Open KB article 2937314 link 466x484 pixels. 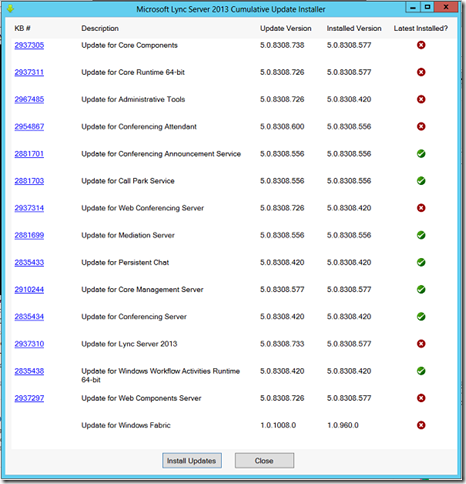29,208
